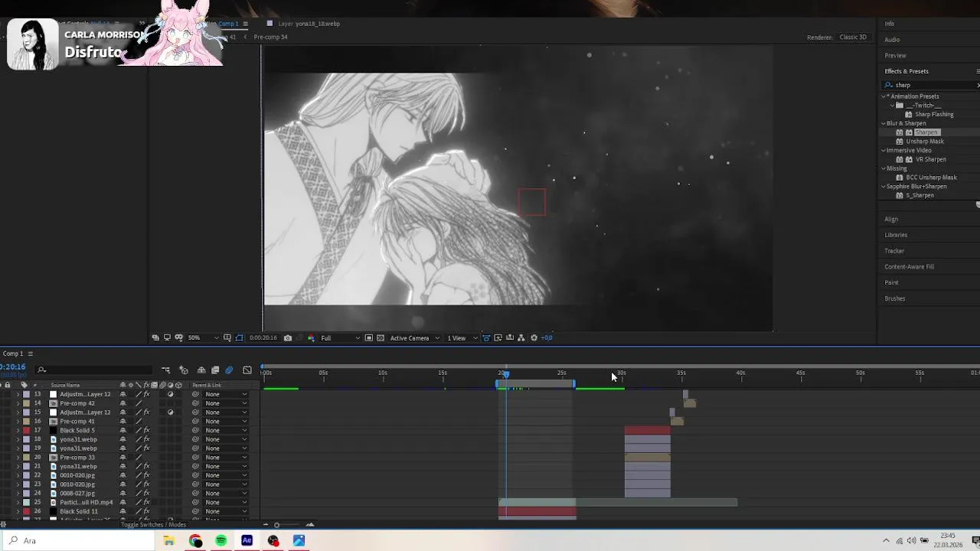Image resolution: width=980 pixels, height=551 pixels.
Task: Toggle Motion Blur for the composition
Action: point(229,370)
